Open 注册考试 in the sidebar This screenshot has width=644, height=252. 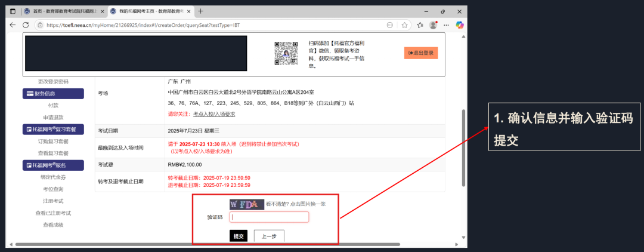(54, 201)
